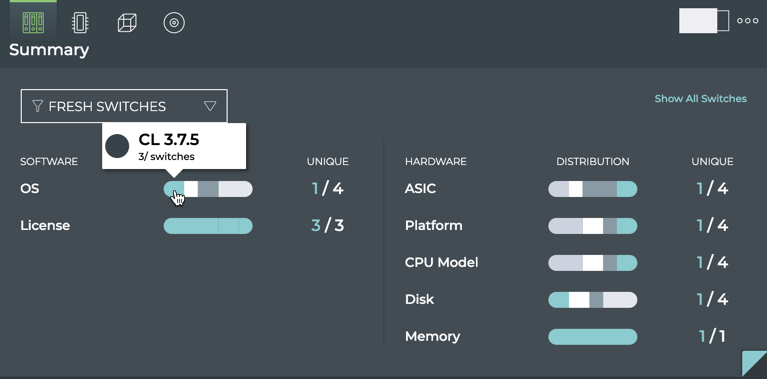Click the ASIC distribution bar
767x379 pixels.
tap(592, 189)
